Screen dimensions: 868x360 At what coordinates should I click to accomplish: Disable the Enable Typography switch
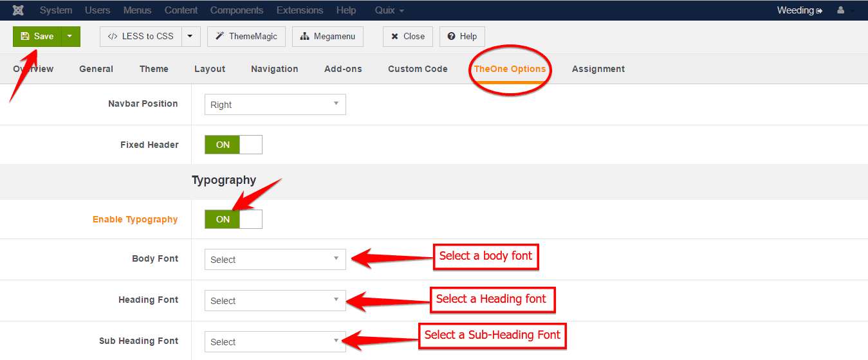click(233, 219)
